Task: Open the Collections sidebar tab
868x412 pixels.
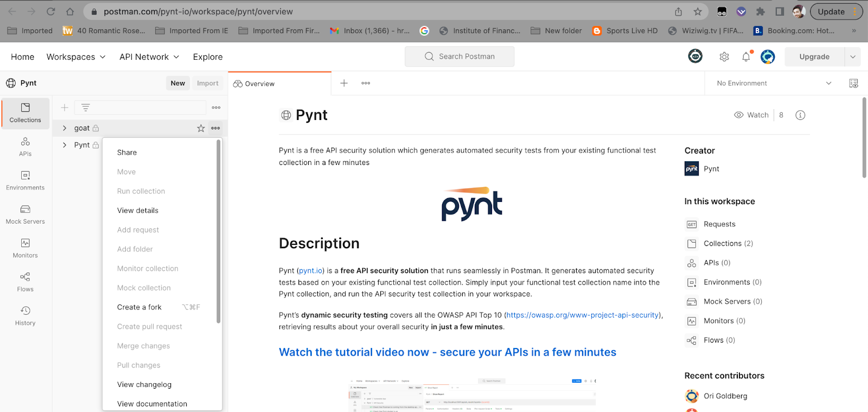Action: (25, 113)
